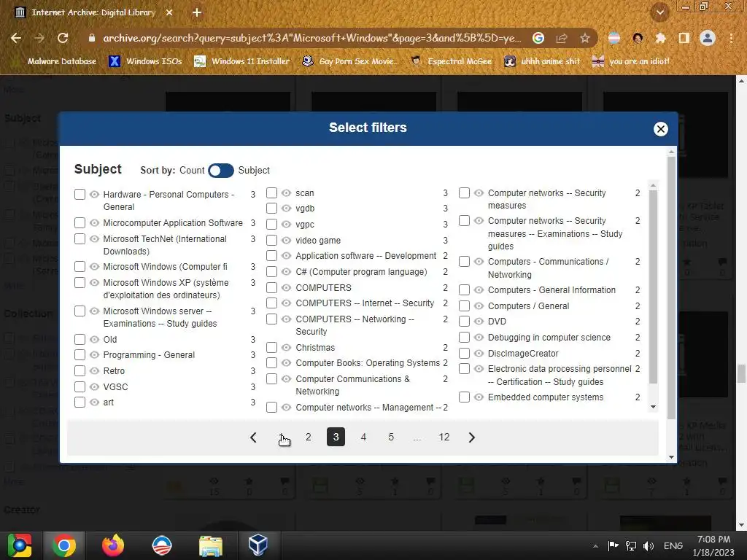The height and width of the screenshot is (560, 747).
Task: Jump to filter page 5
Action: 391,437
